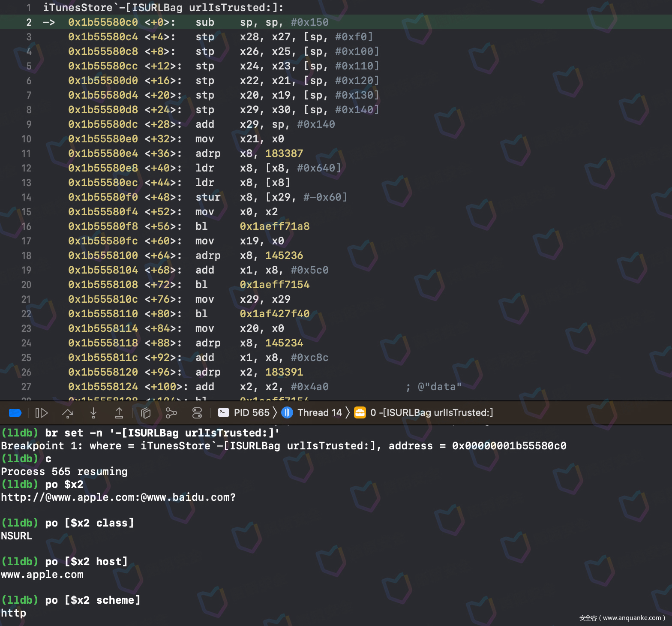Screen dimensions: 672x626
Task: Click the Step Out icon
Action: coord(119,413)
